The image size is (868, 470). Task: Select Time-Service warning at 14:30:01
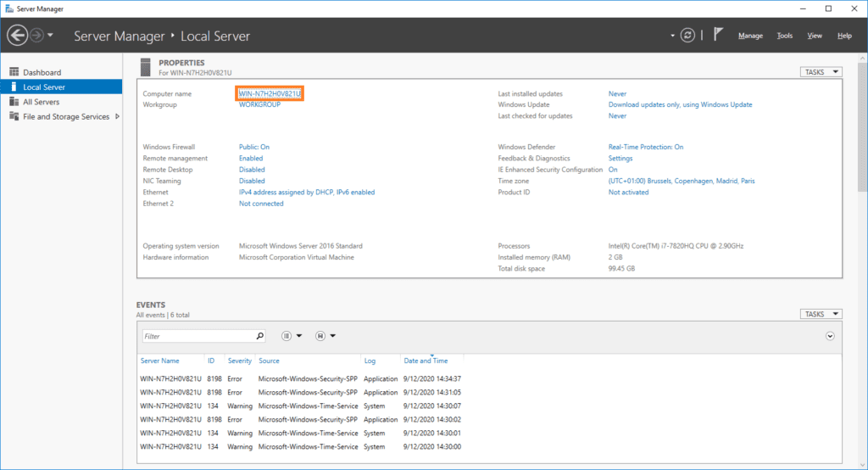point(301,434)
